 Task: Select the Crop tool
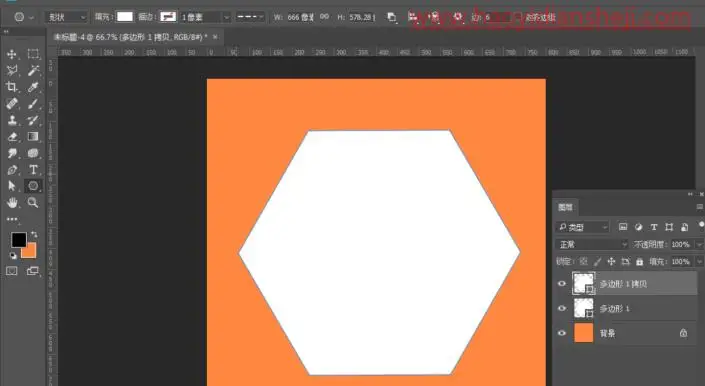tap(12, 87)
